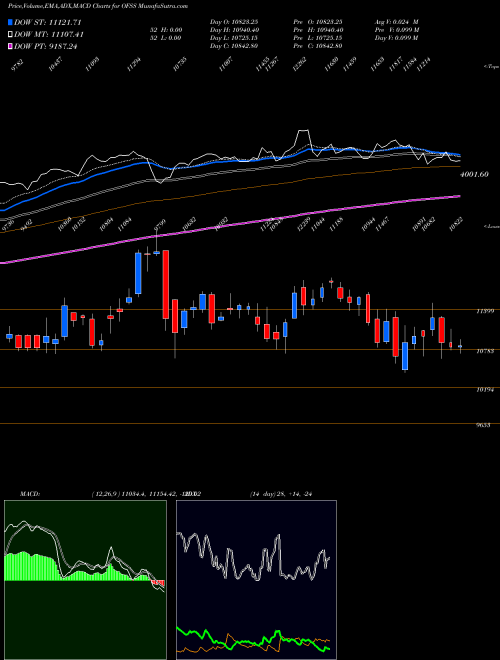Click the 10822 lows label

click(x=455, y=225)
